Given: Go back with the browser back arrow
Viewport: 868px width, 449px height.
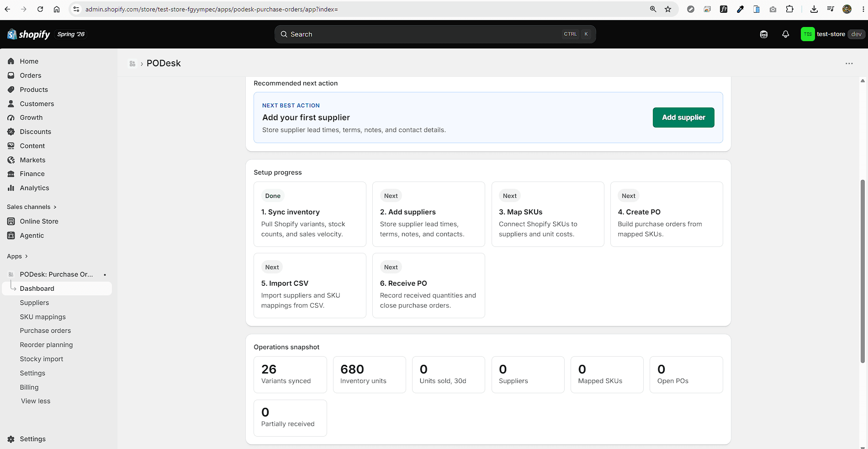Looking at the screenshot, I should point(7,9).
